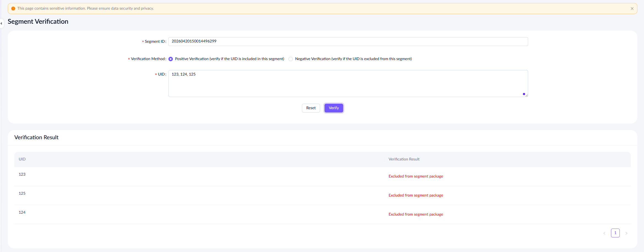Focus the UID text area
The height and width of the screenshot is (252, 644).
tap(348, 83)
